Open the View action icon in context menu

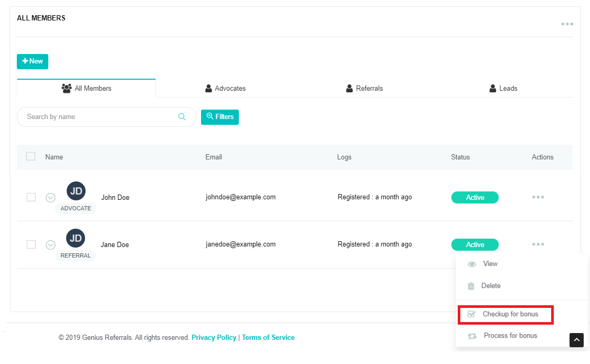(472, 264)
